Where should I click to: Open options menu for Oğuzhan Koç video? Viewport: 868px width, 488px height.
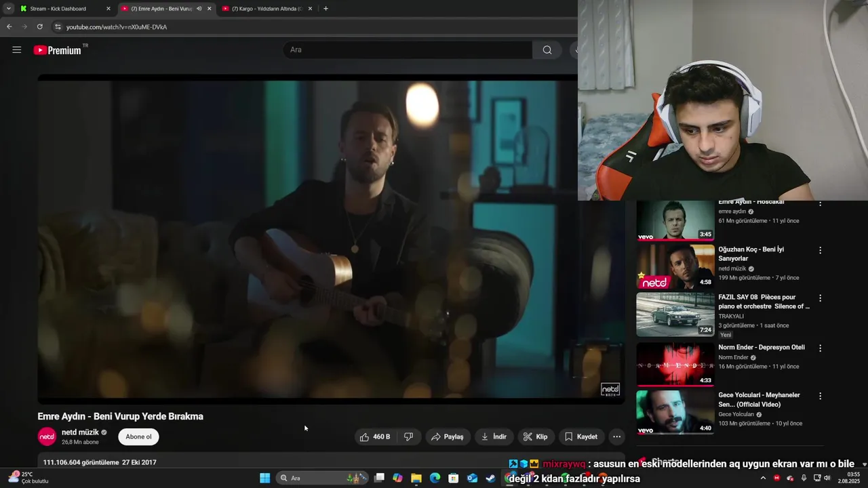(x=820, y=250)
